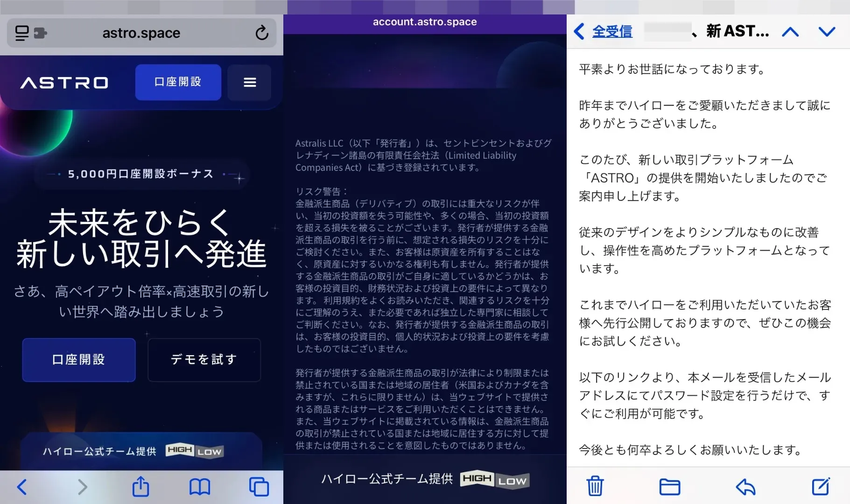The image size is (850, 504).
Task: Click ハイロー公式チーム提供 text on account page
Action: click(387, 479)
